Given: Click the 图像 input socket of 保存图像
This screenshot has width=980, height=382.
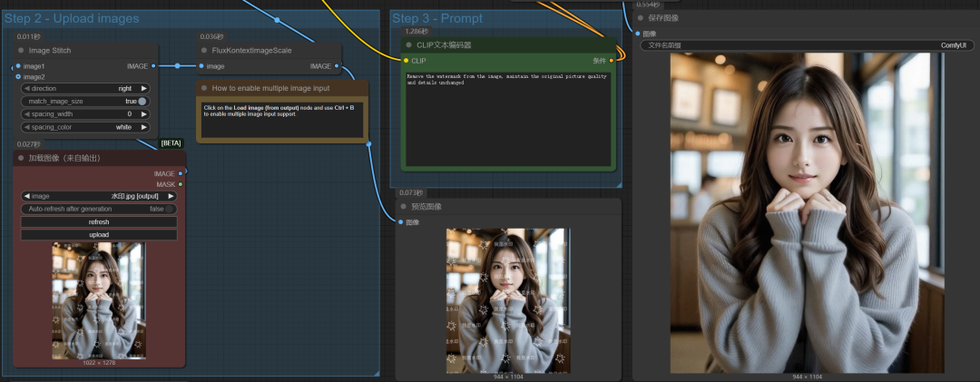Looking at the screenshot, I should point(638,34).
